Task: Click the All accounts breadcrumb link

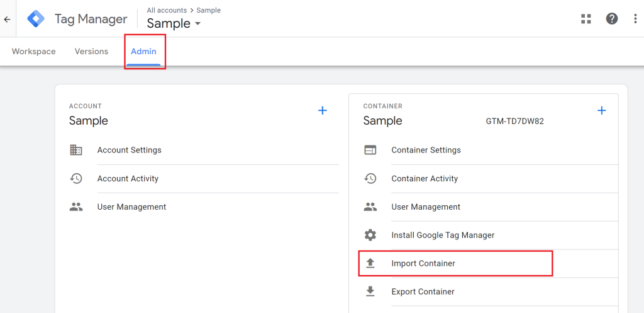Action: click(167, 10)
